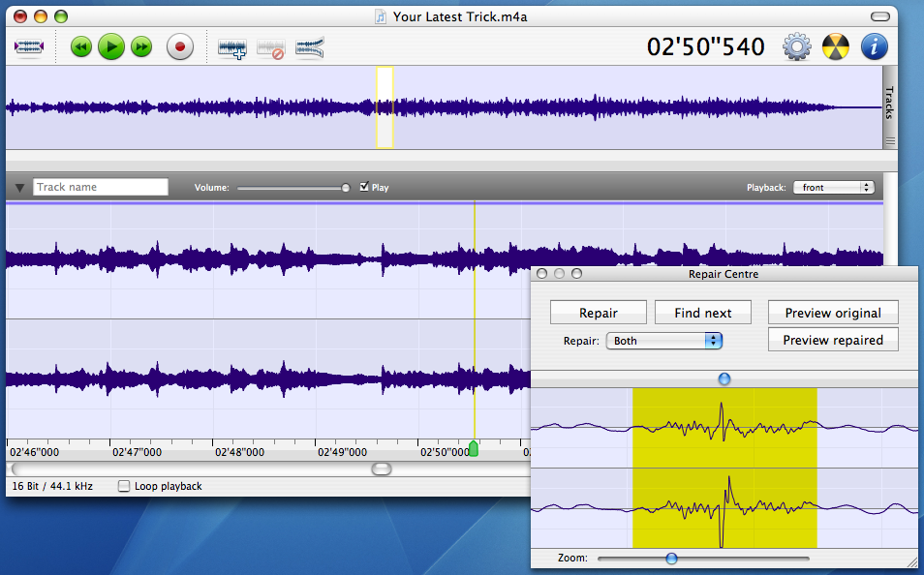Image resolution: width=924 pixels, height=575 pixels.
Task: Start playback with the green play button
Action: 111,46
